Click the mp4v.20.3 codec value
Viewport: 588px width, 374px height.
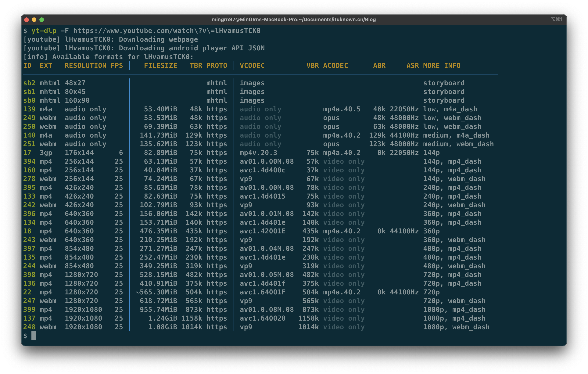tap(258, 153)
